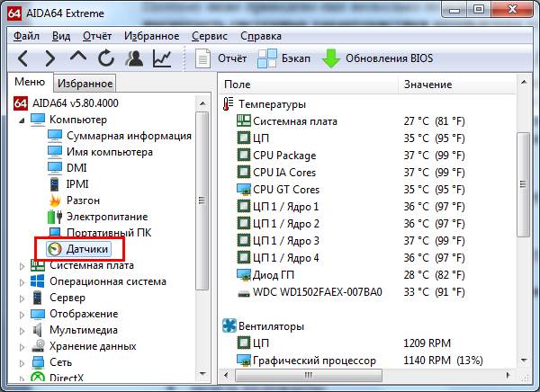Click the BIOS updates green arrow
Screen dimensions: 540x392
click(x=331, y=58)
